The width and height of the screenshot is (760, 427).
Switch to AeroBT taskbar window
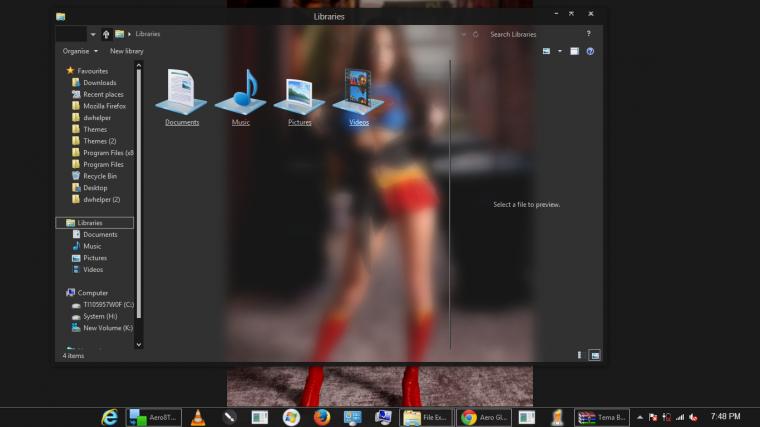point(154,417)
